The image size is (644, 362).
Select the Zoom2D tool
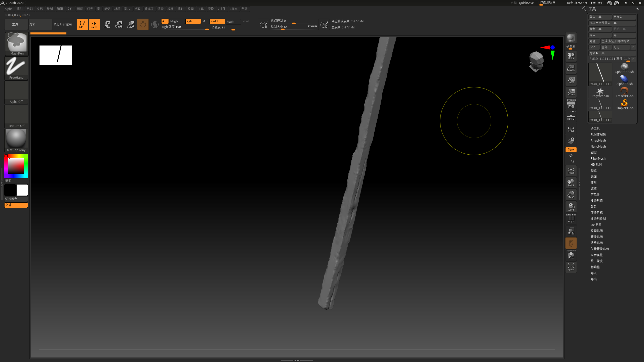pos(571,68)
